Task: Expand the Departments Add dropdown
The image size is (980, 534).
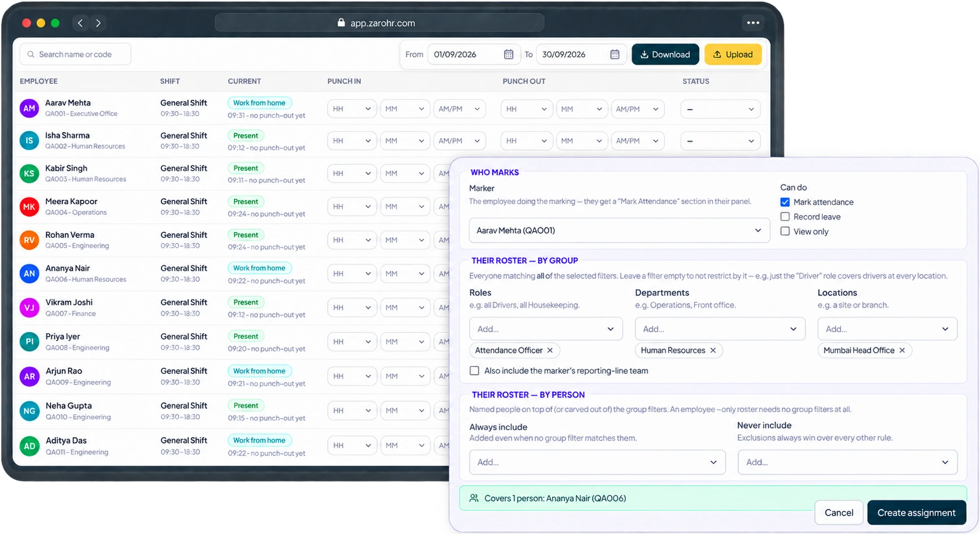Action: point(720,329)
